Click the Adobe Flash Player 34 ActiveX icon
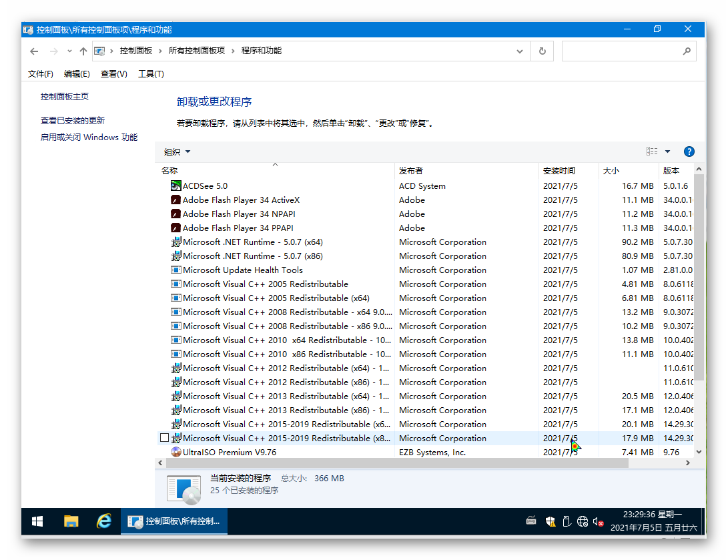Image resolution: width=728 pixels, height=560 pixels. coord(176,200)
